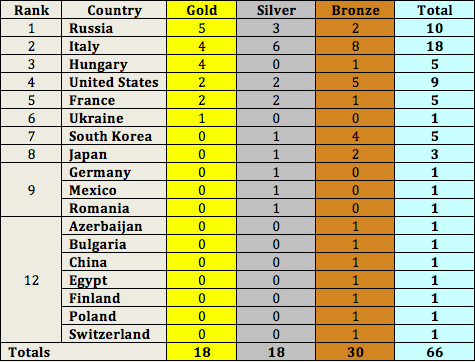Select the Azerbaijan country cell
475x362 pixels.
click(114, 226)
